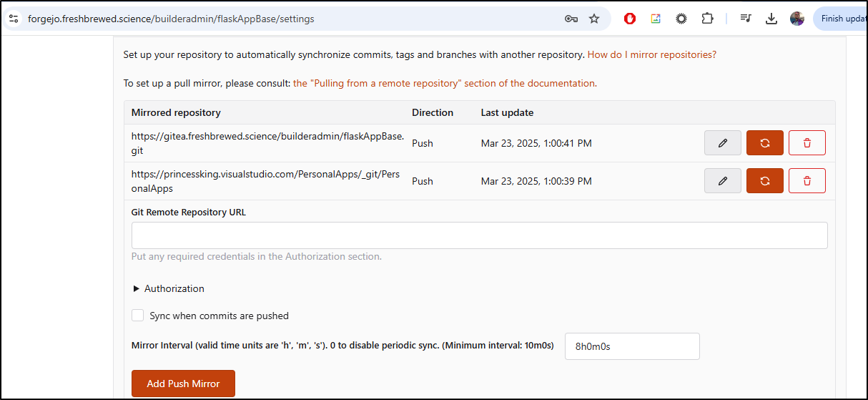This screenshot has width=868, height=400.
Task: Edit the princessking.visualstudio.com mirror
Action: [722, 181]
